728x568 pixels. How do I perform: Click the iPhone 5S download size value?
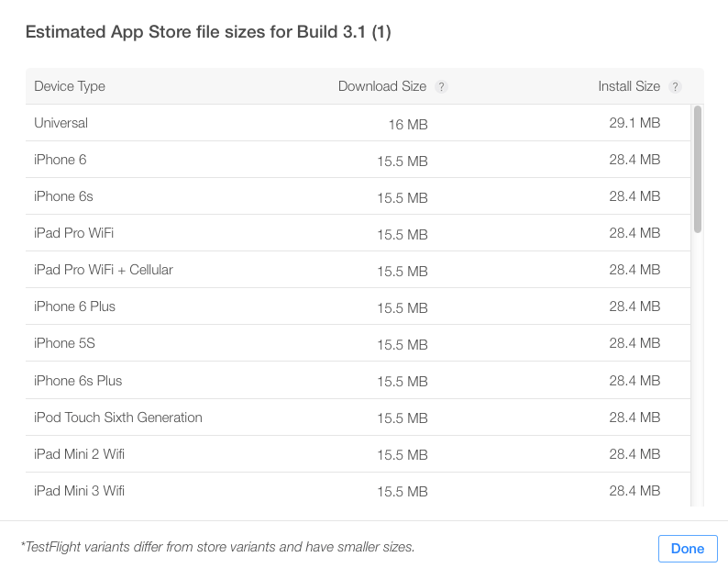[403, 345]
